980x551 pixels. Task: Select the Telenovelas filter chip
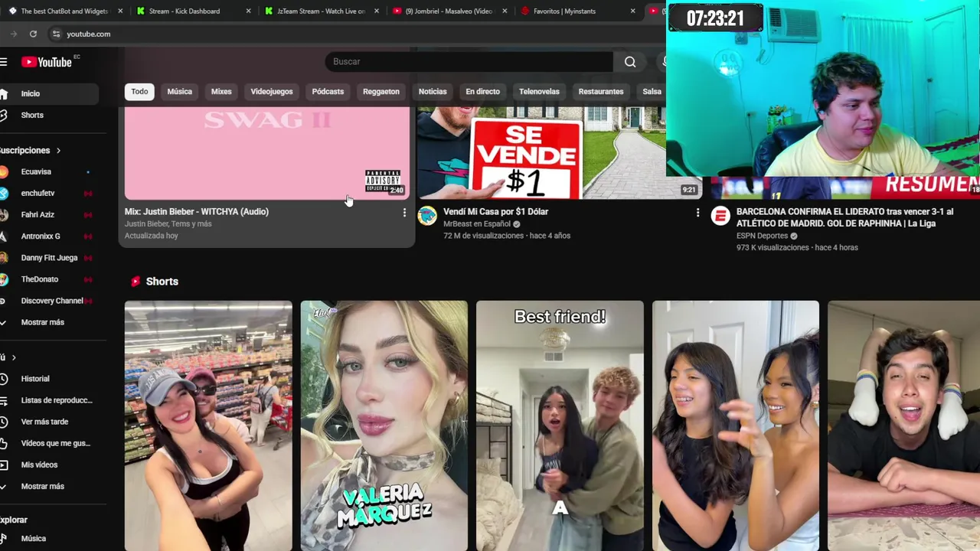539,92
